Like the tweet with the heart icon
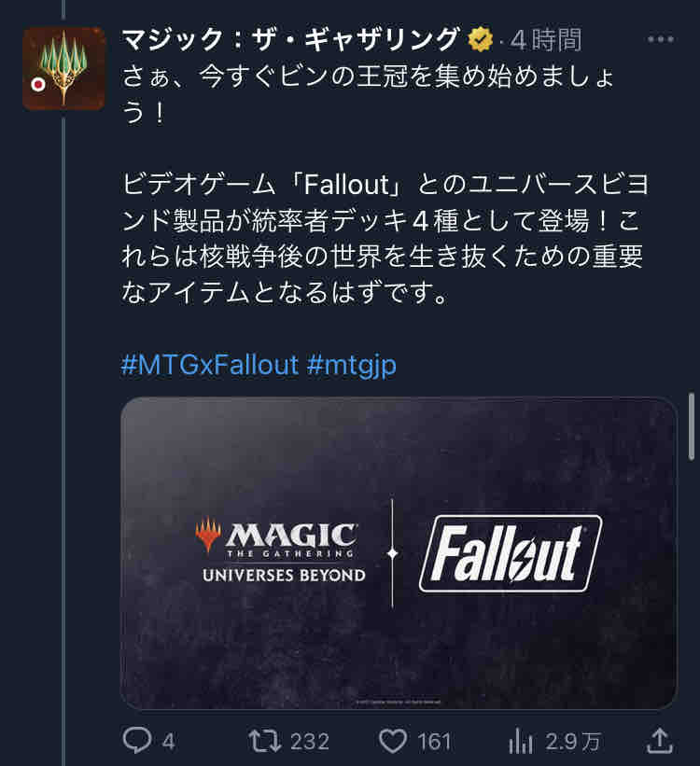This screenshot has width=700, height=766. pyautogui.click(x=393, y=741)
